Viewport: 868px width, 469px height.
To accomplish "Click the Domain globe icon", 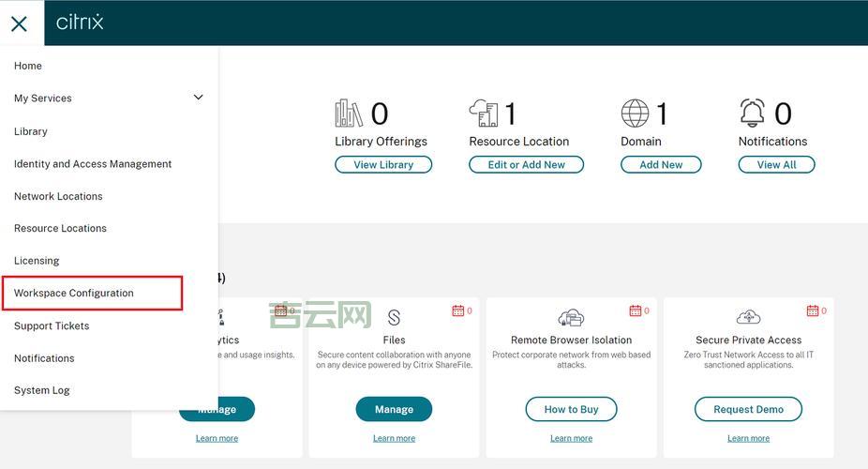I will [635, 113].
